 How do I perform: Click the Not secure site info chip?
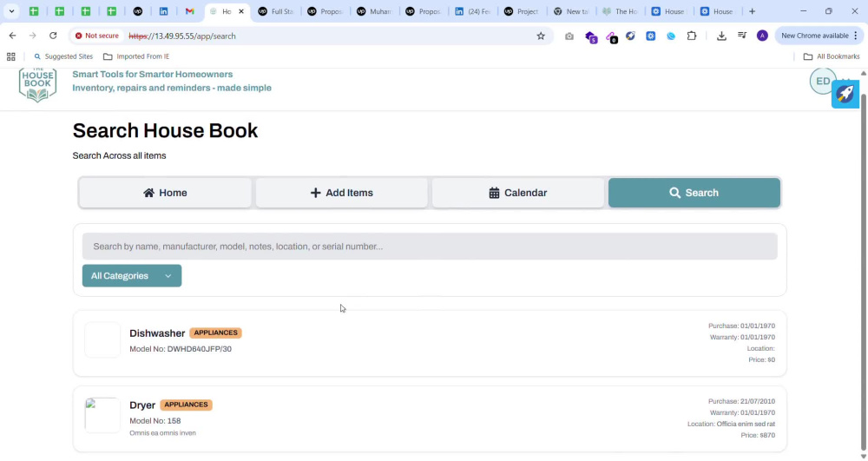tap(97, 36)
